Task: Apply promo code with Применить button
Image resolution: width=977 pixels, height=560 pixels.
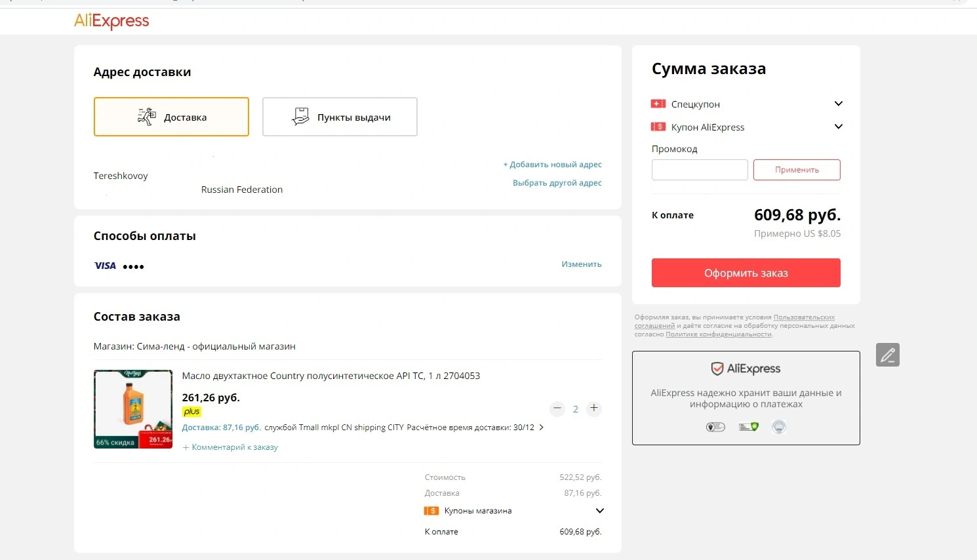Action: [797, 170]
